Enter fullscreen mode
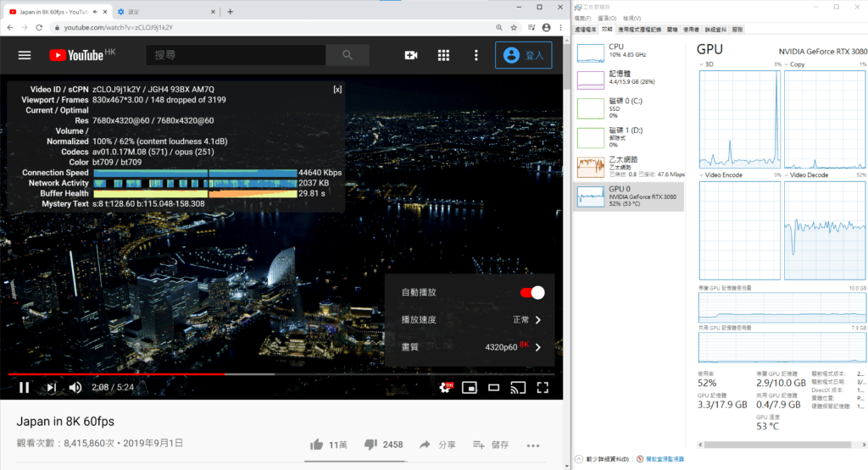 (x=542, y=388)
